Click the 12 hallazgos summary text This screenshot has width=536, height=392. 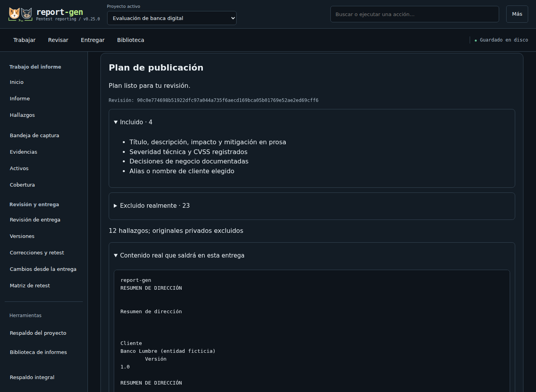click(x=176, y=230)
